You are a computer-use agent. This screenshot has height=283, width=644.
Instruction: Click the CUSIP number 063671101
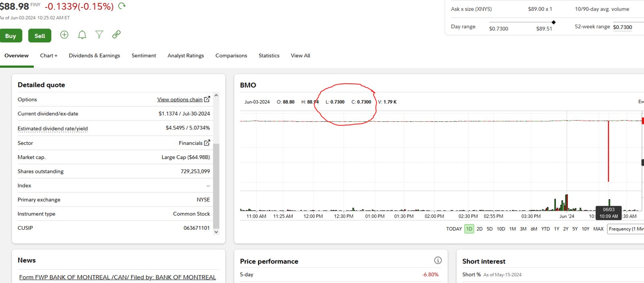[197, 228]
